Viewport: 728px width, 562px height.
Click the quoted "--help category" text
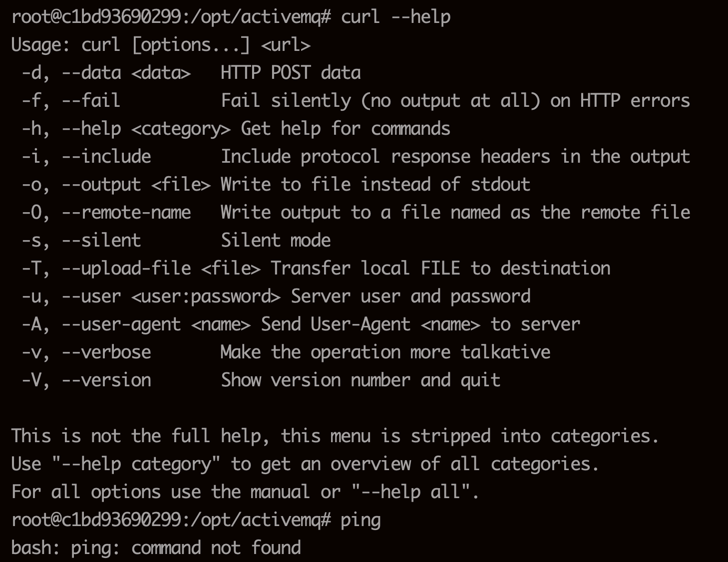click(x=136, y=464)
